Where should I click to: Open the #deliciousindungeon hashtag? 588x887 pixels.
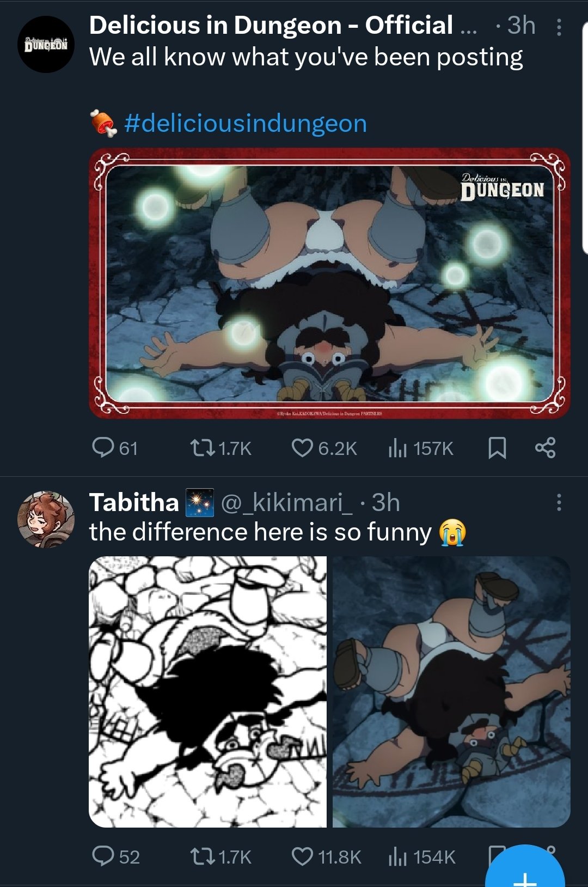pos(245,123)
